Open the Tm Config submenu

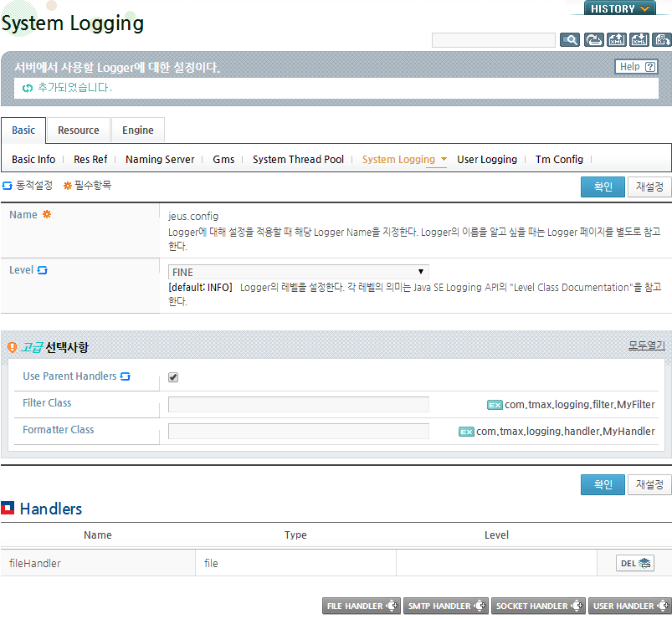(559, 160)
